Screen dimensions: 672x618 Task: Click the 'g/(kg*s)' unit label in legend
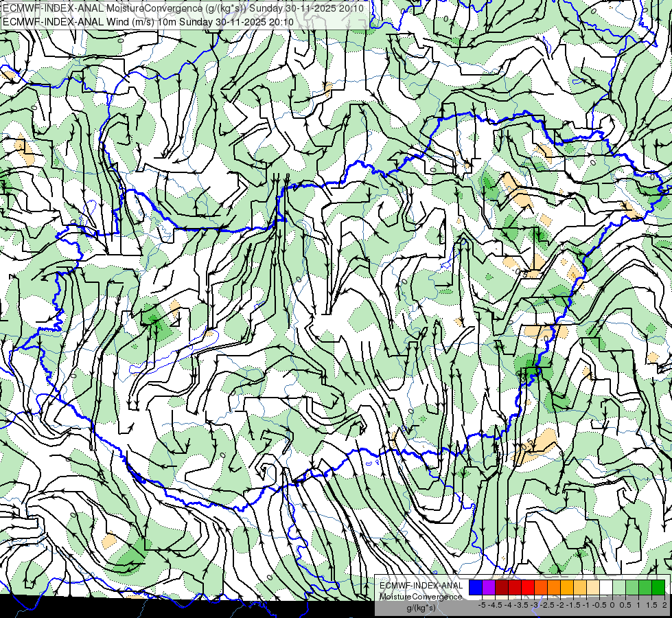coord(421,608)
